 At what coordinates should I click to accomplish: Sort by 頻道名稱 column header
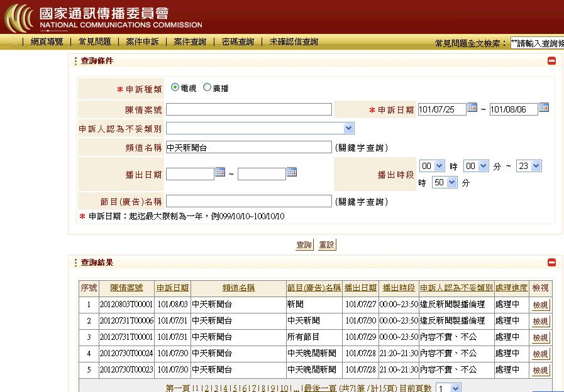click(238, 288)
